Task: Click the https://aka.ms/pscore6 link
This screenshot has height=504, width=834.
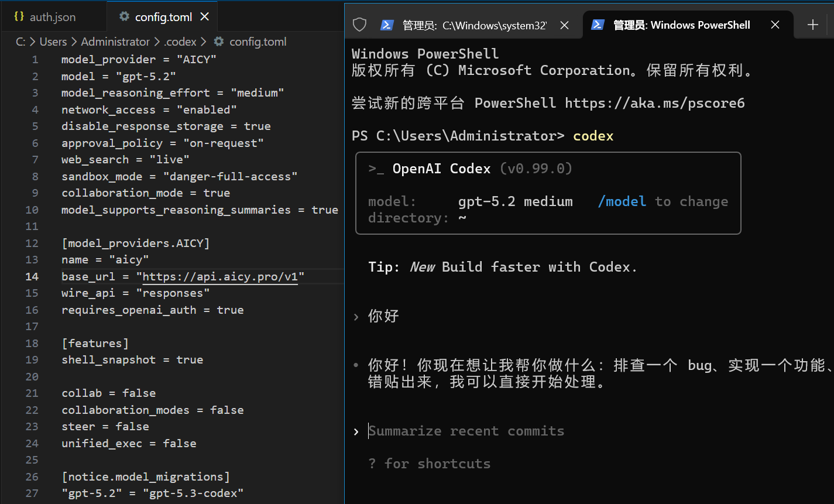Action: [654, 103]
